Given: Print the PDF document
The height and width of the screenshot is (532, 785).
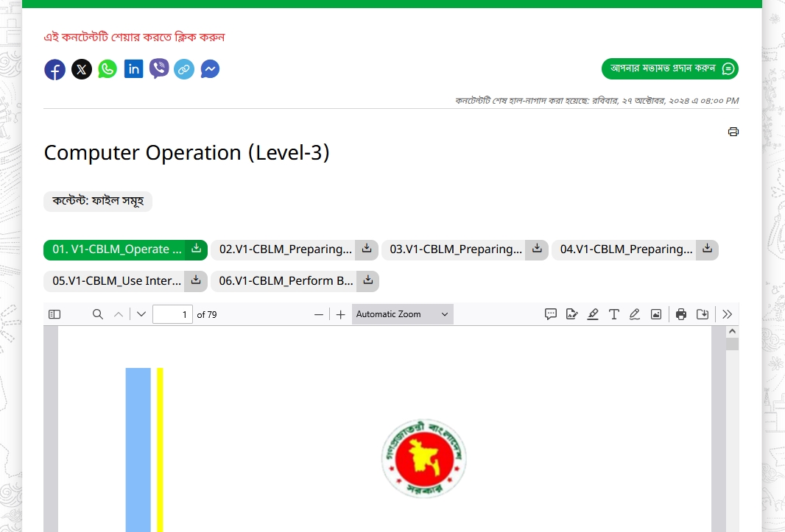Looking at the screenshot, I should coord(680,314).
